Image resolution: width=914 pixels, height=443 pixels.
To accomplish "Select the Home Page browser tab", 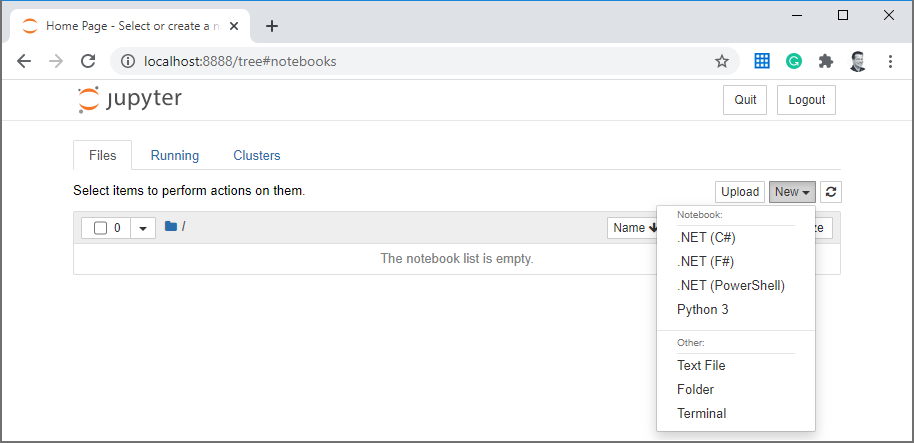I will (x=131, y=26).
